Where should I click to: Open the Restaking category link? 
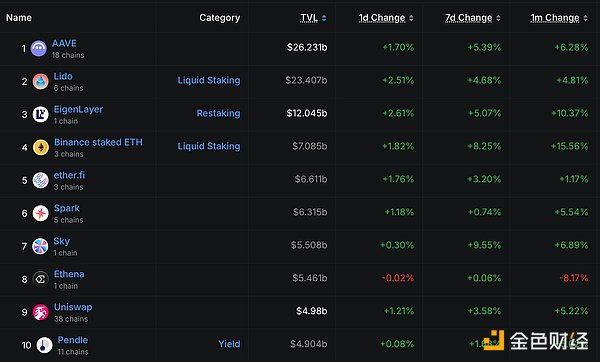click(218, 113)
